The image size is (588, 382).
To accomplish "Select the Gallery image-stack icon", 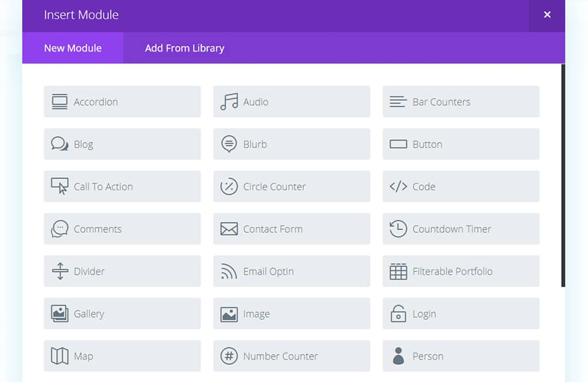I will coord(59,313).
